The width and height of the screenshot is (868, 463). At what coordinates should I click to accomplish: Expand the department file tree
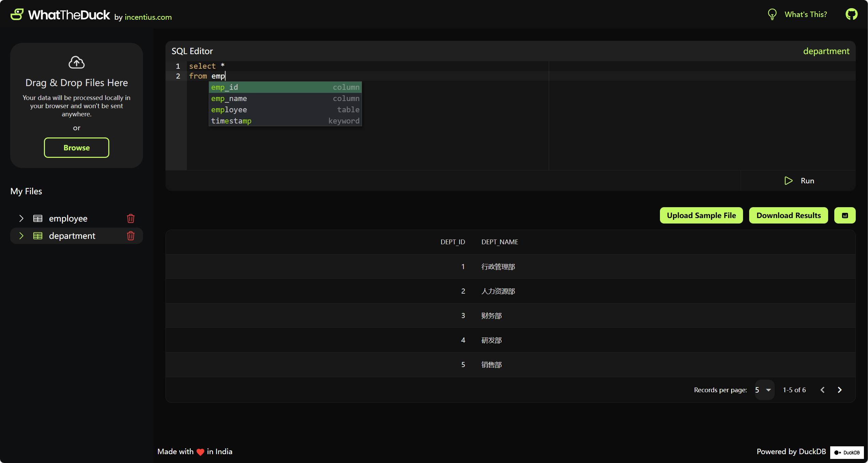tap(21, 236)
